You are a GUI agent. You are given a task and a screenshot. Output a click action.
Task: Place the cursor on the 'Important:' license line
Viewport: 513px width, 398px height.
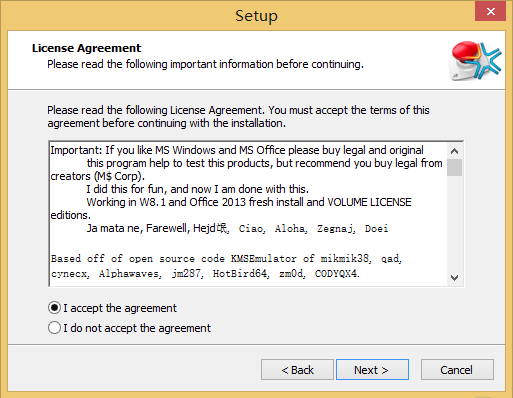[237, 150]
